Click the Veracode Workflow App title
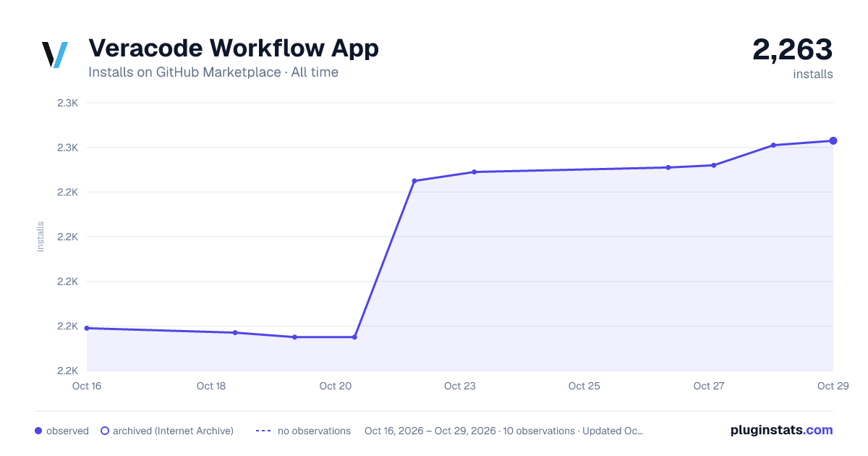Viewport: 868px width, 456px height. 234,48
